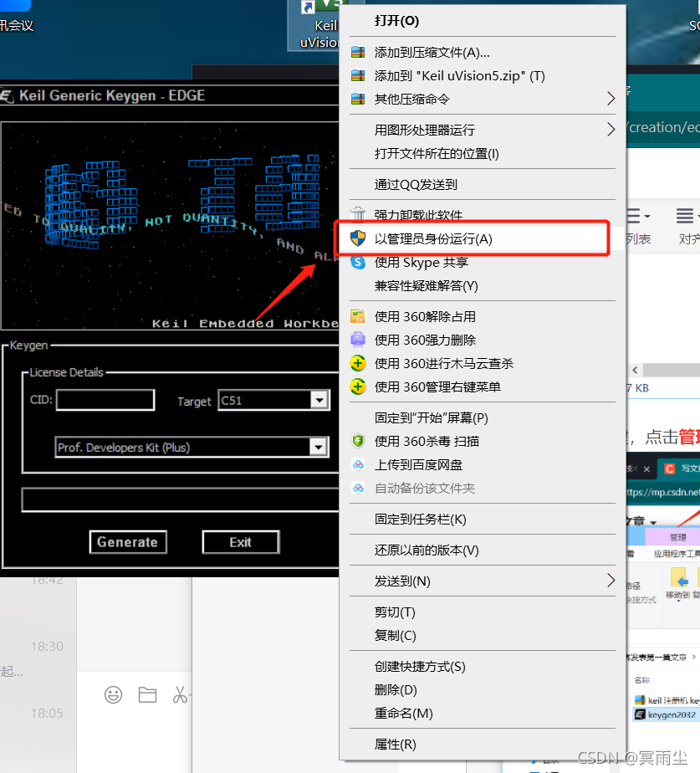Screen dimensions: 700x773
Task: Click the emoji smiley icon in the chat toolbar
Action: (x=114, y=694)
